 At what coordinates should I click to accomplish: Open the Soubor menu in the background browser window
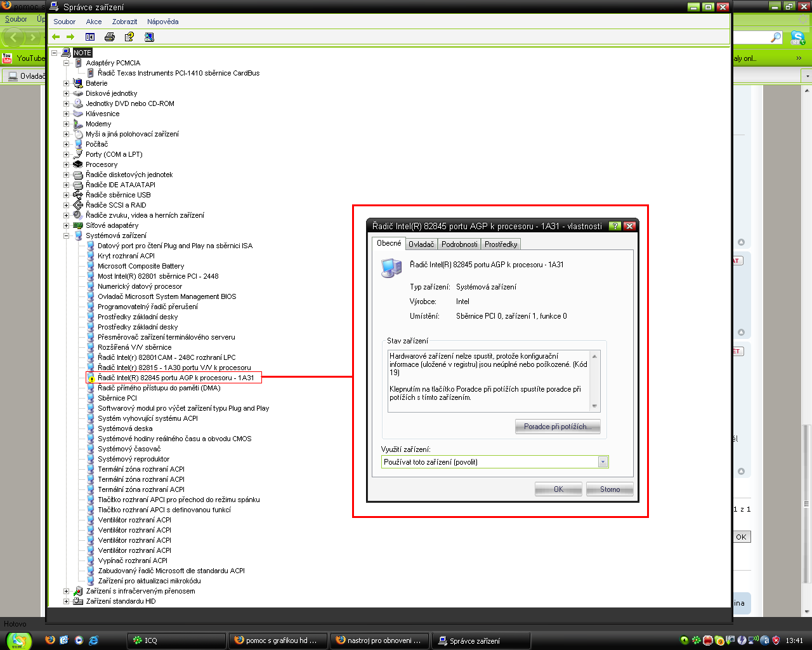[x=16, y=19]
